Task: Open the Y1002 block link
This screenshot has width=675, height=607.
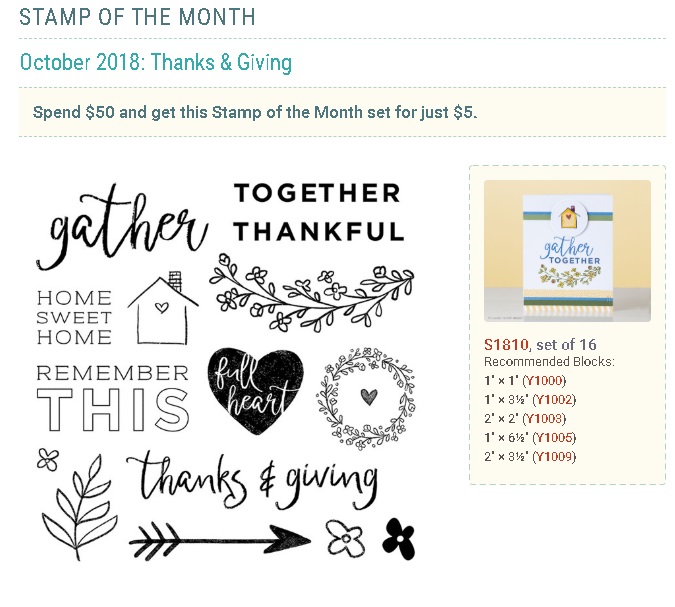Action: [x=554, y=400]
